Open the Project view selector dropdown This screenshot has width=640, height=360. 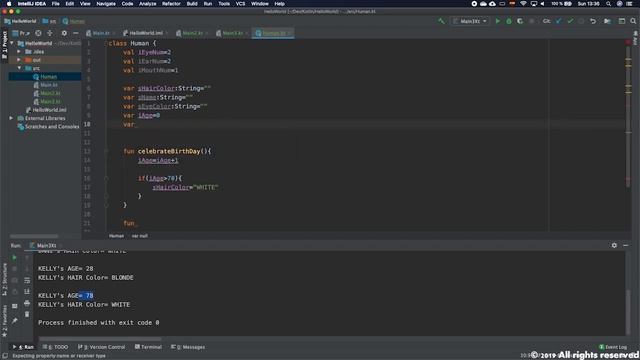[21, 33]
